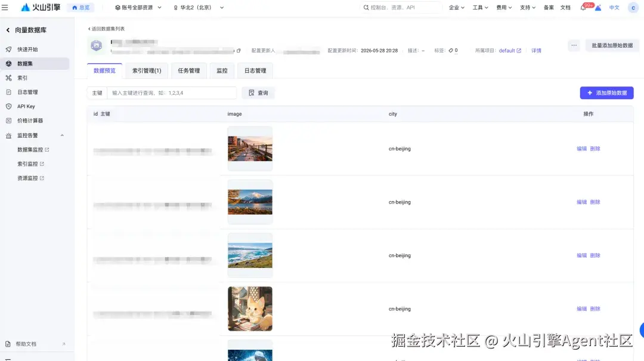
Task: Switch to 监控 tab
Action: point(222,71)
